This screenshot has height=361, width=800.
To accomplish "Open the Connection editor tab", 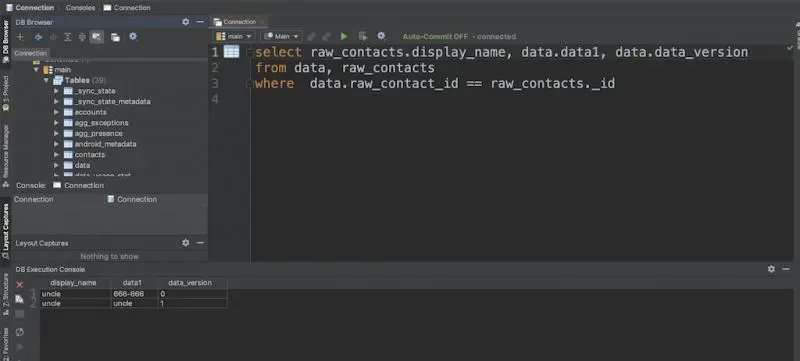I will pyautogui.click(x=239, y=22).
